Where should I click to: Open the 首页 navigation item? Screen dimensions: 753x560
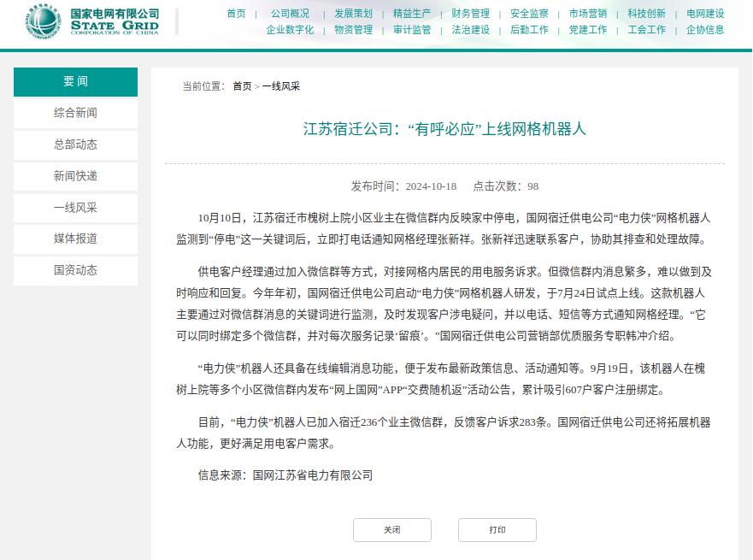(x=236, y=14)
